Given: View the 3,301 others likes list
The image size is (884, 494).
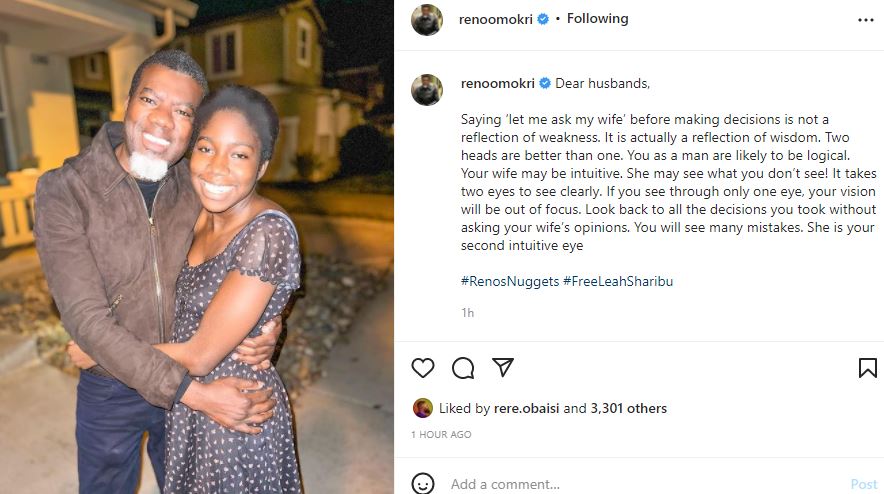Looking at the screenshot, I should (629, 408).
